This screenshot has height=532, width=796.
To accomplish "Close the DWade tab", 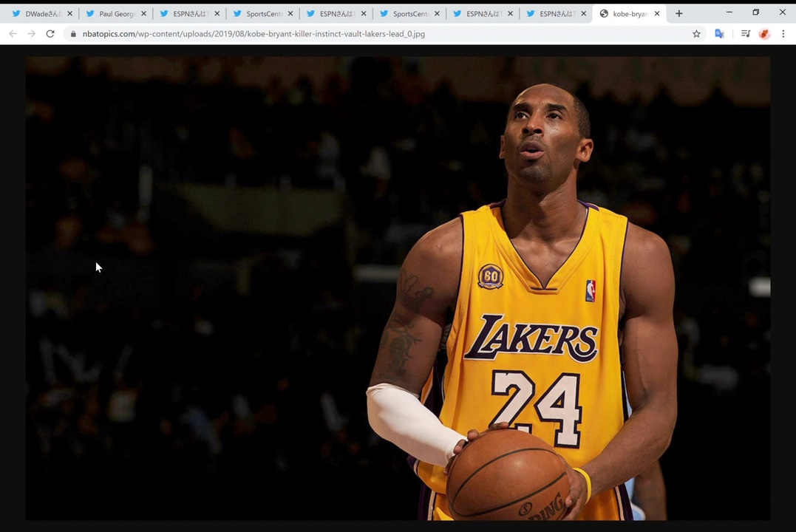I will point(70,14).
